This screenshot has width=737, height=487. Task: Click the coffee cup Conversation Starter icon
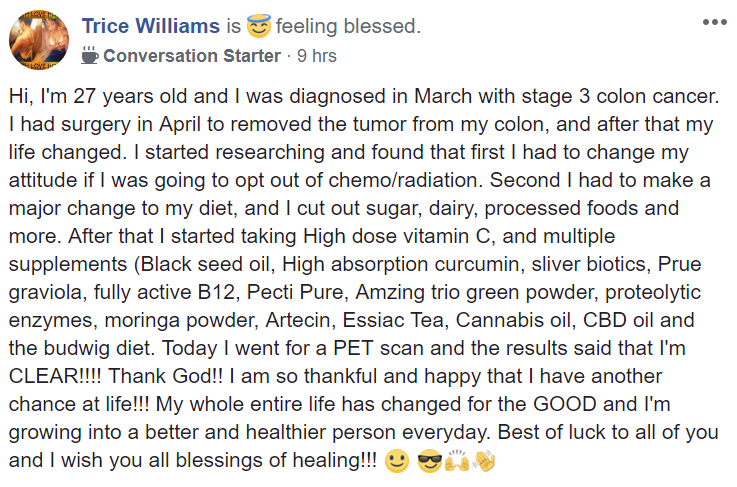(89, 55)
